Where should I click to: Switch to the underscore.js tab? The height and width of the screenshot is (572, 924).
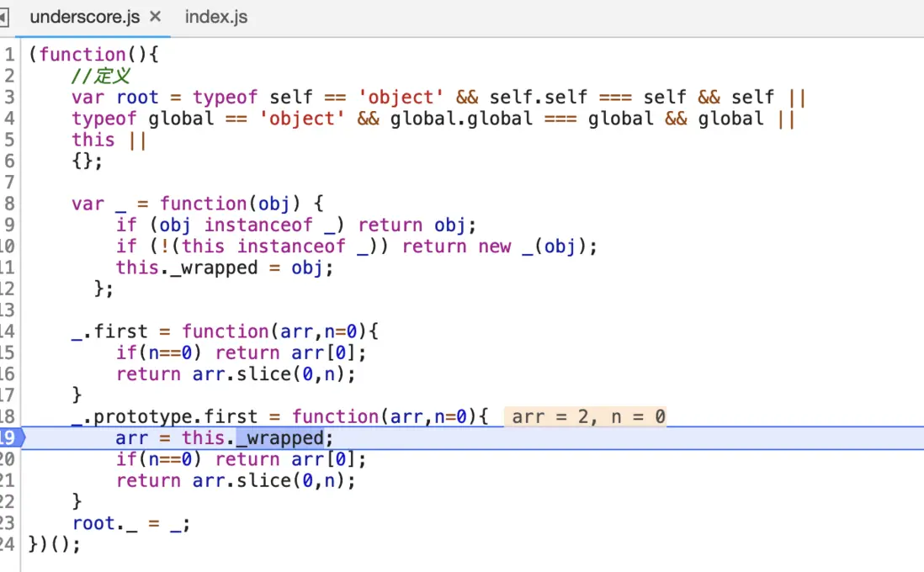(85, 17)
